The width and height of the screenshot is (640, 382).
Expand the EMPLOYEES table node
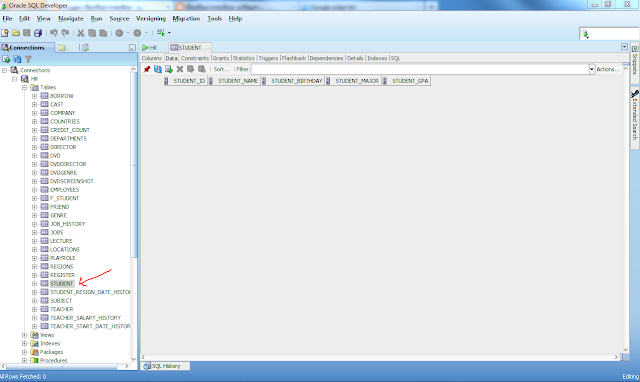(34, 190)
